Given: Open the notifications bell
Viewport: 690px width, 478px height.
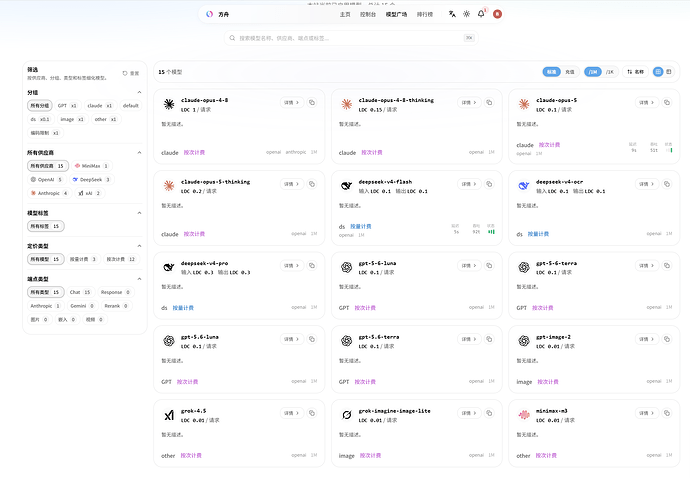Looking at the screenshot, I should pos(481,14).
